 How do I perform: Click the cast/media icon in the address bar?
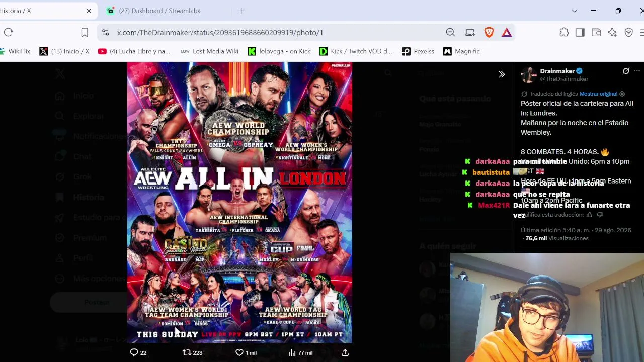click(470, 32)
